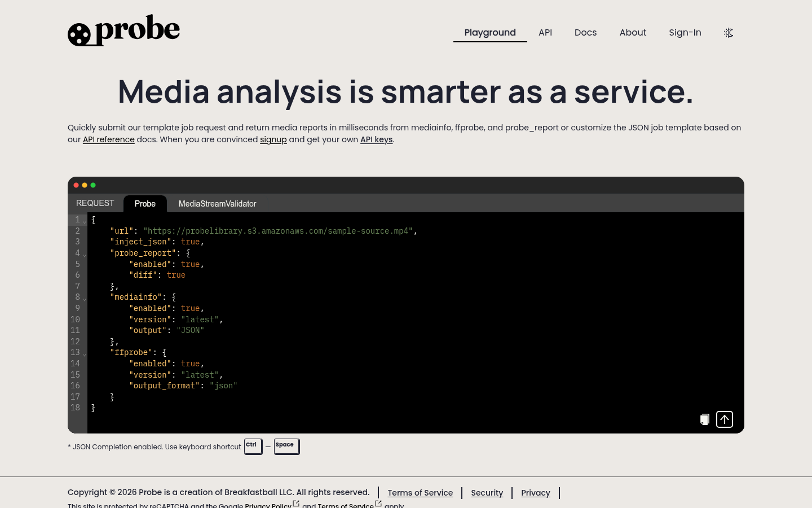Click the "enabled" key on line 5
Viewport: 812px width, 508px height.
151,264
